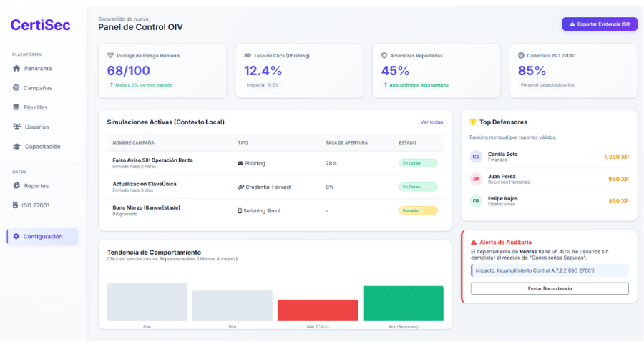
Task: Click the Enviar Recordatorio button
Action: click(550, 288)
